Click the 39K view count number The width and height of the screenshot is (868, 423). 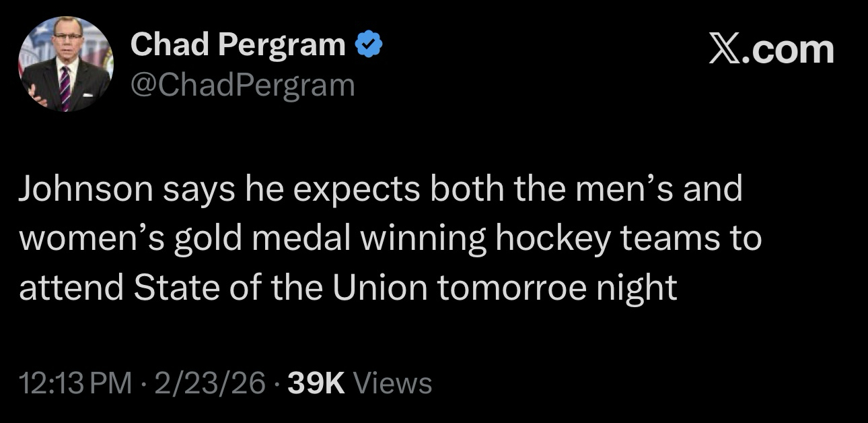coord(316,383)
